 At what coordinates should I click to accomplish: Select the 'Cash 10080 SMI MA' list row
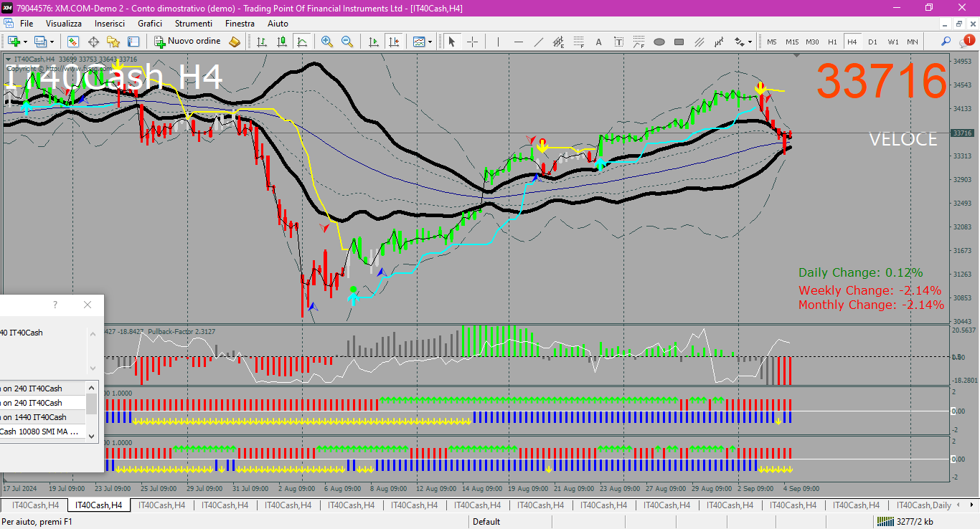pos(43,432)
